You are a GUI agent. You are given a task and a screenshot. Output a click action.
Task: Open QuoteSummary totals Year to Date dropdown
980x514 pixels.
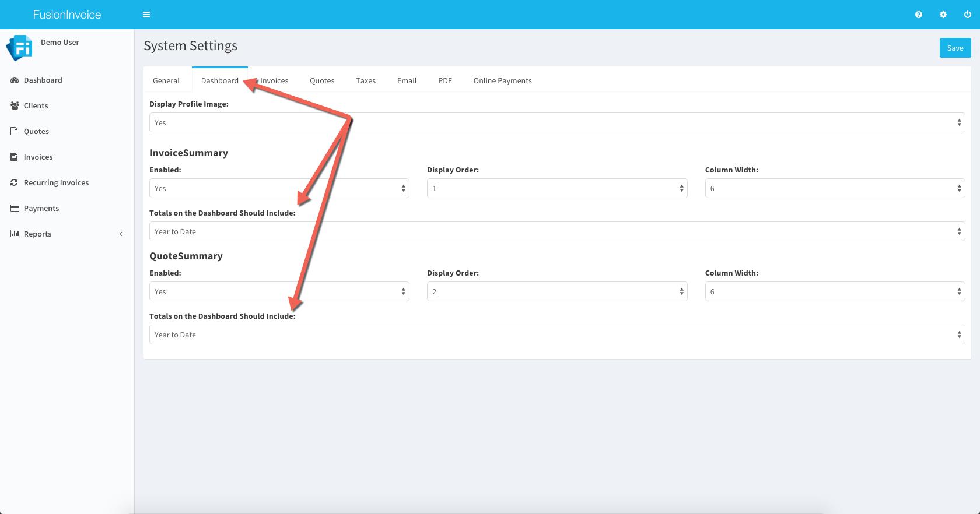point(556,335)
